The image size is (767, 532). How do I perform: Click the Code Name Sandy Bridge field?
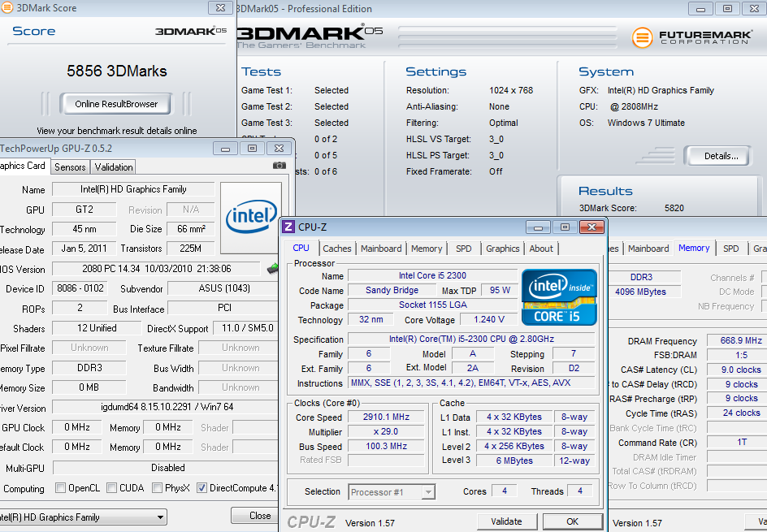pyautogui.click(x=392, y=291)
